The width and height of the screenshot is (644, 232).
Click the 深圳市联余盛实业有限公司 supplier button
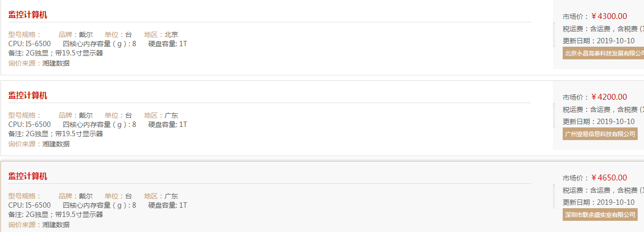click(600, 214)
